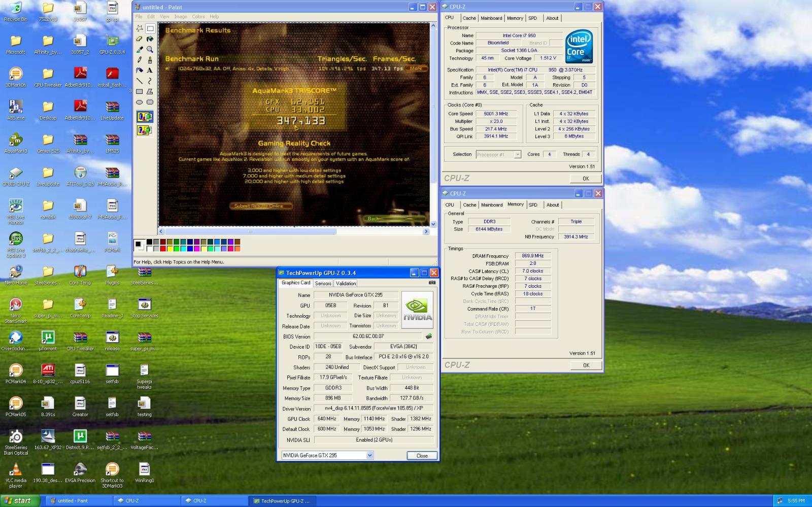
Task: Select the EVGA Precision desktop icon
Action: click(80, 472)
